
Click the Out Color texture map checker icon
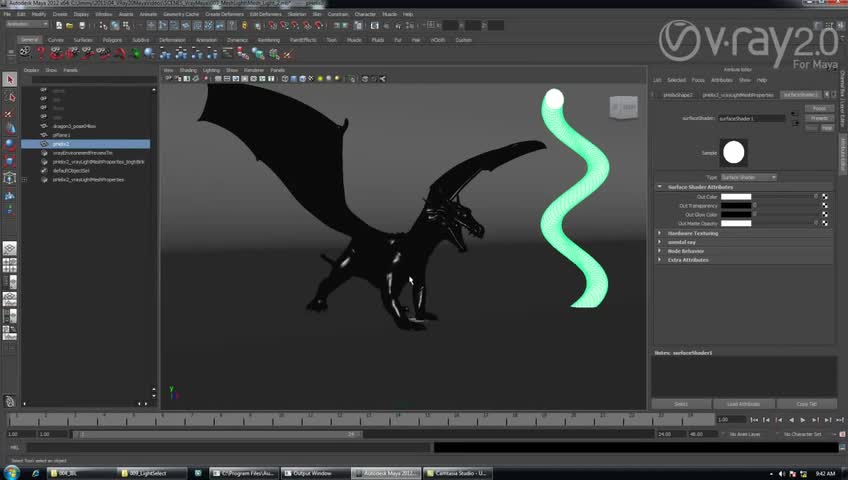click(825, 197)
